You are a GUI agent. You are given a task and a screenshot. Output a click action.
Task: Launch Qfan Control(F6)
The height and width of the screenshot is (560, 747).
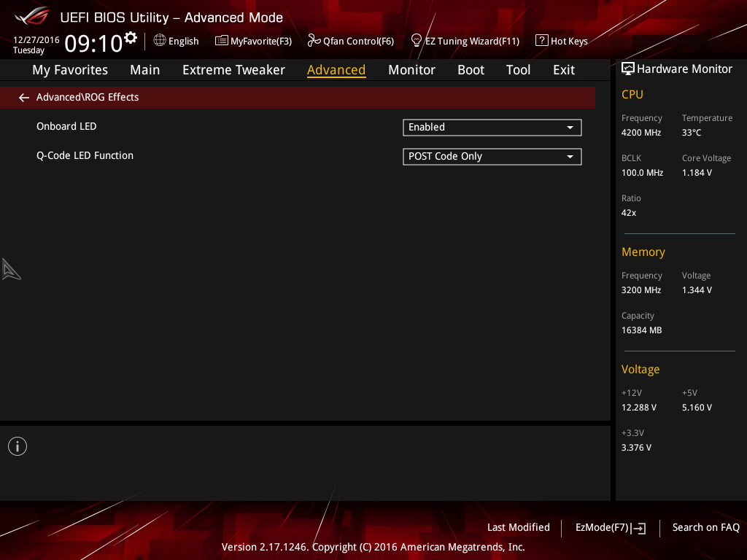tap(358, 42)
